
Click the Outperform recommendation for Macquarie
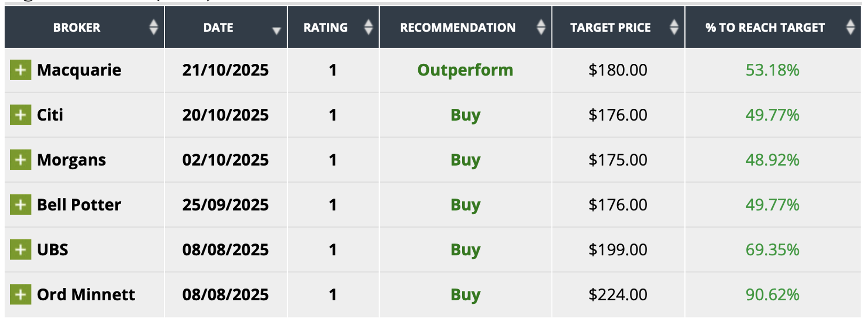(x=465, y=70)
